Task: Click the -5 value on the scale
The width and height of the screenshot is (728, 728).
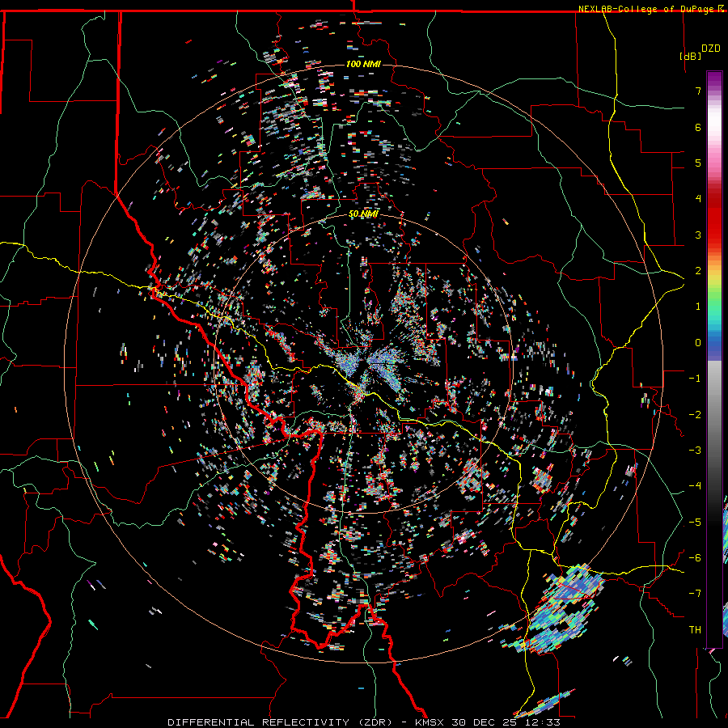Action: point(695,522)
